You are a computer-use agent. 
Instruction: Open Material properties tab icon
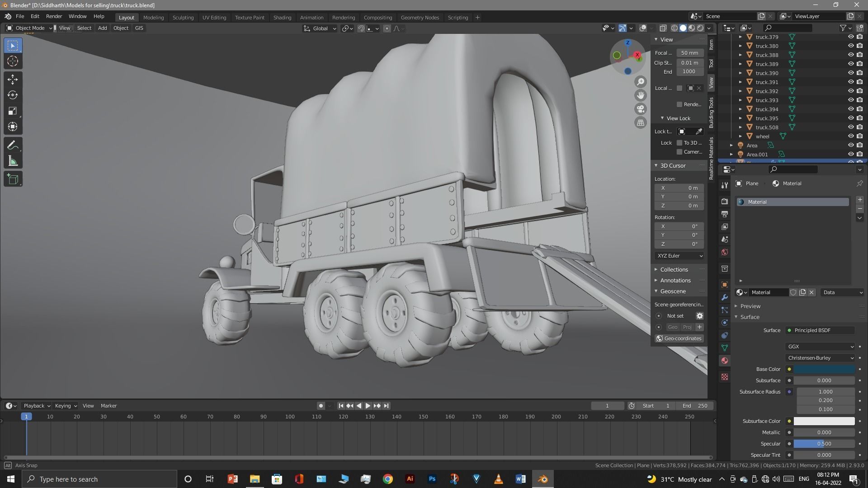(x=725, y=361)
